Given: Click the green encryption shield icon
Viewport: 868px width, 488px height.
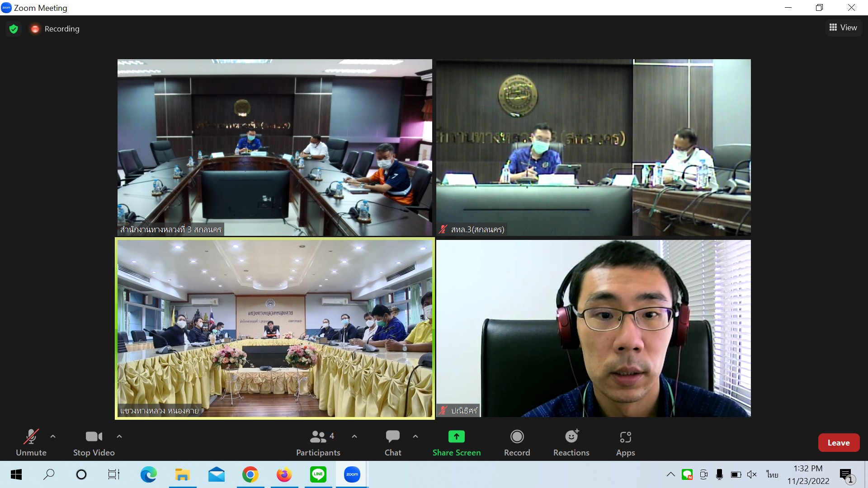Looking at the screenshot, I should pyautogui.click(x=14, y=29).
